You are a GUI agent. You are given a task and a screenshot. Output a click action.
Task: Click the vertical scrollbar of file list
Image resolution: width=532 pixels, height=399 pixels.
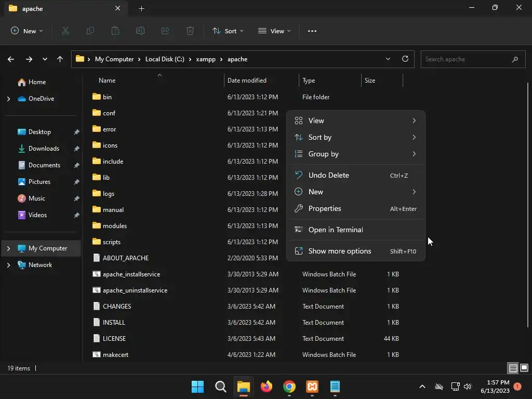[528, 205]
